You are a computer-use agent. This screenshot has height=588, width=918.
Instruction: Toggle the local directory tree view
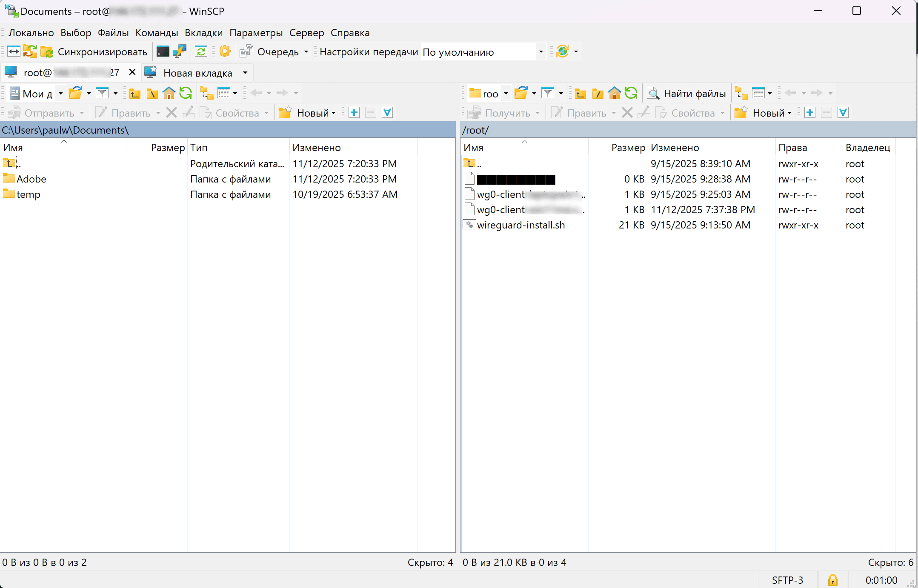click(x=207, y=93)
